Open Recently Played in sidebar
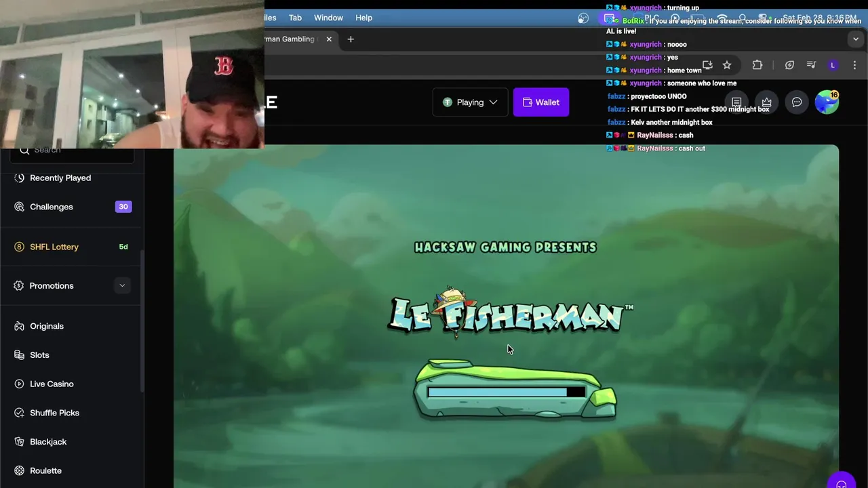Viewport: 868px width, 488px height. point(60,178)
